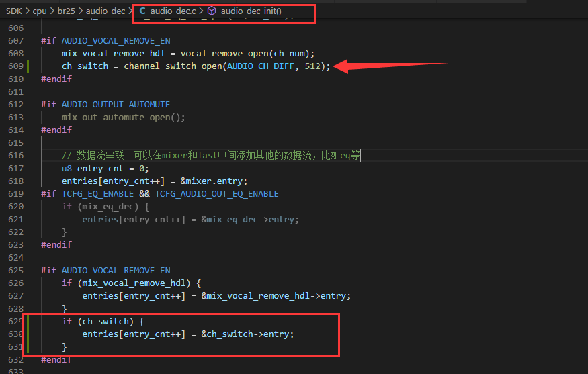Open the br25 breadcrumb folder
This screenshot has width=588, height=374.
click(x=66, y=11)
